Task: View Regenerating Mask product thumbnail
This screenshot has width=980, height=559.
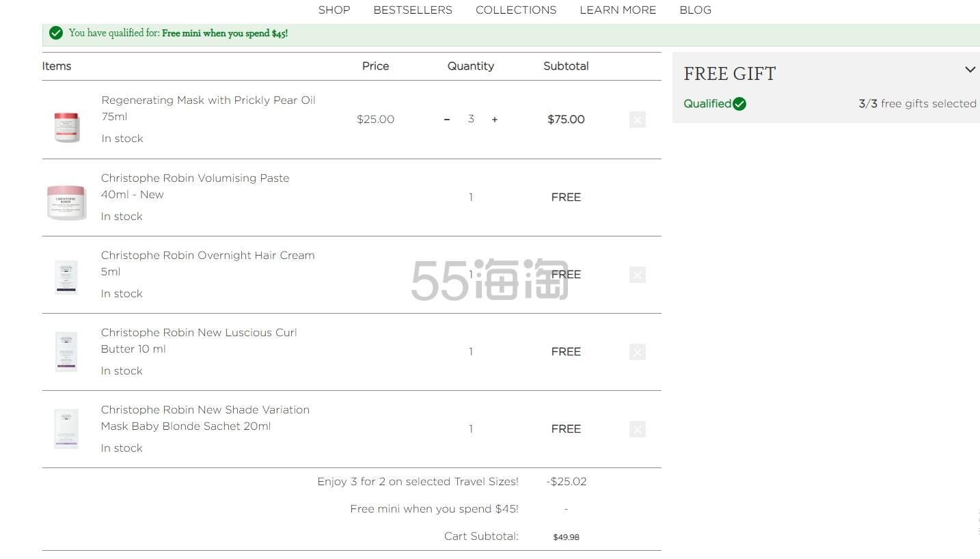Action: 67,126
